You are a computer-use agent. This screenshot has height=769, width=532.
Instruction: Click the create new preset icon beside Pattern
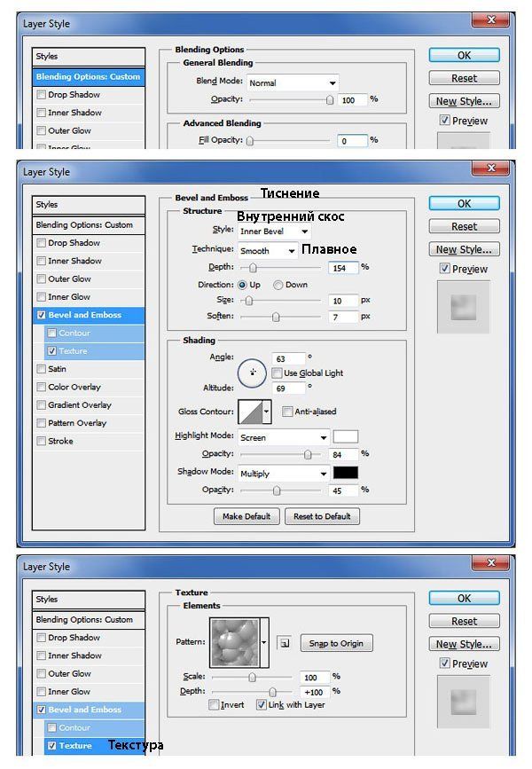[x=285, y=642]
